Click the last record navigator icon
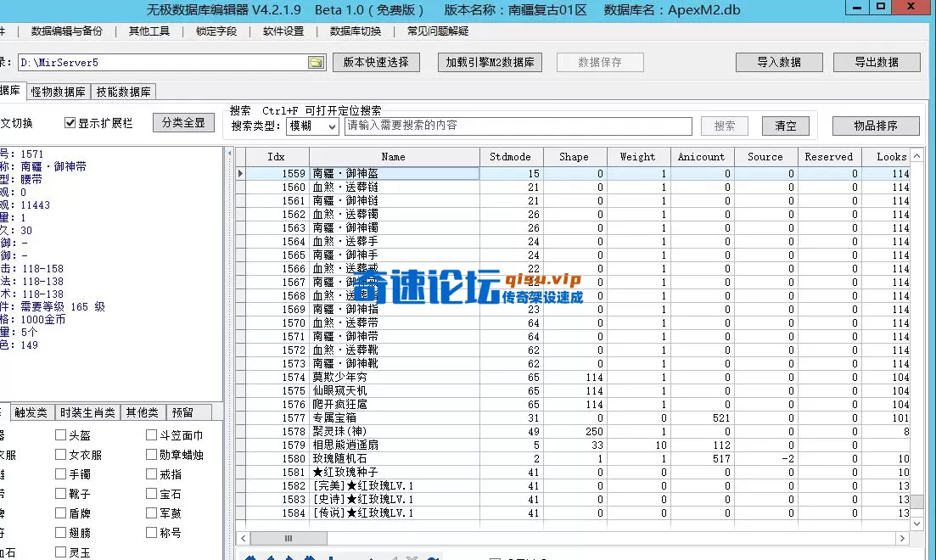Screen dimensions: 936x560 click(311, 557)
